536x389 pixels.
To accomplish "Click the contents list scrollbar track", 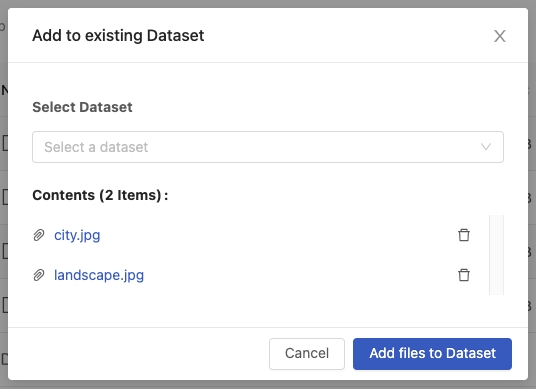I will click(x=496, y=255).
